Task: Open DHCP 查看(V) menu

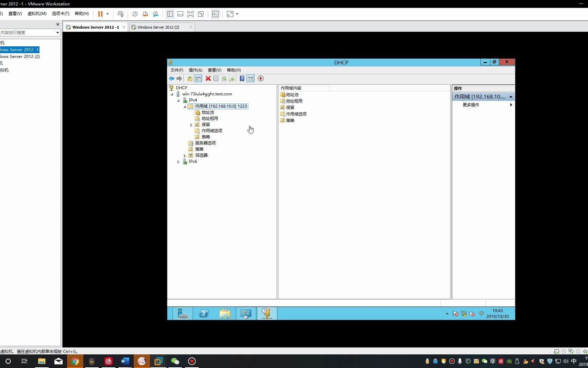Action: (x=215, y=70)
